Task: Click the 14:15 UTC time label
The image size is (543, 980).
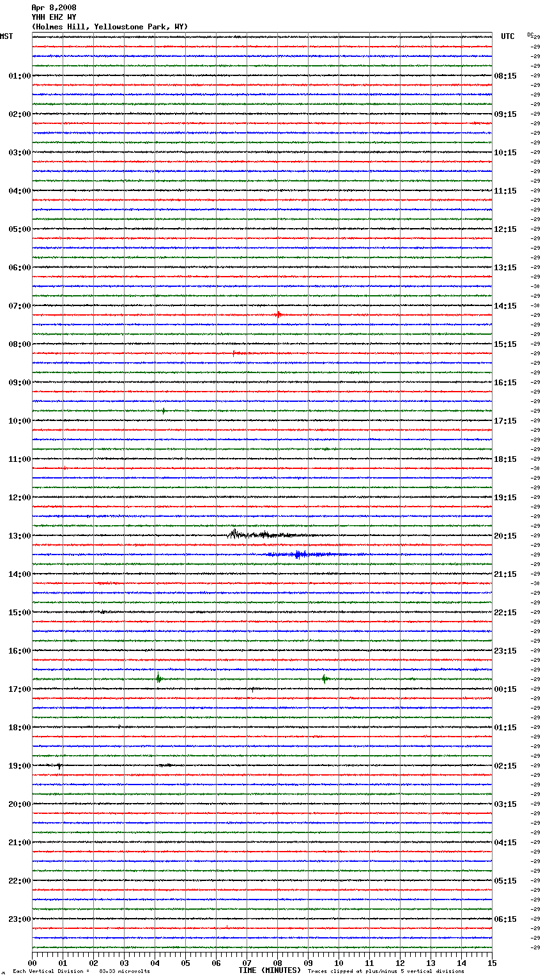Action: click(505, 306)
